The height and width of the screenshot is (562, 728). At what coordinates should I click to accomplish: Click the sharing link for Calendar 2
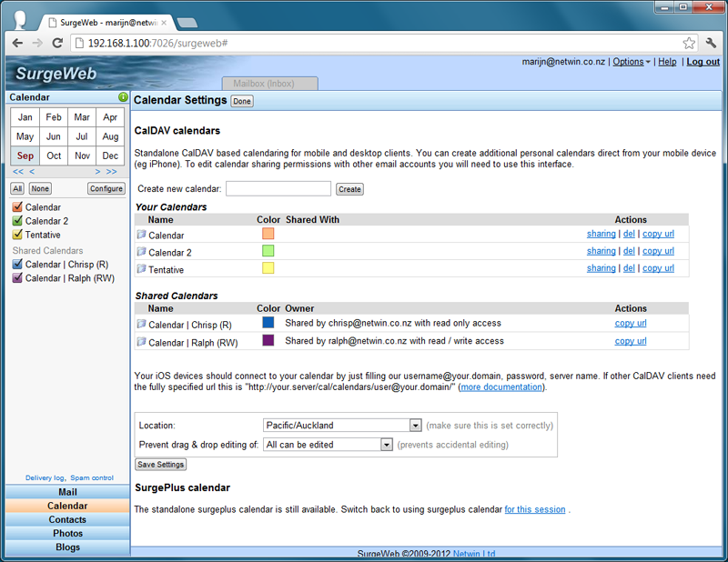(x=601, y=251)
